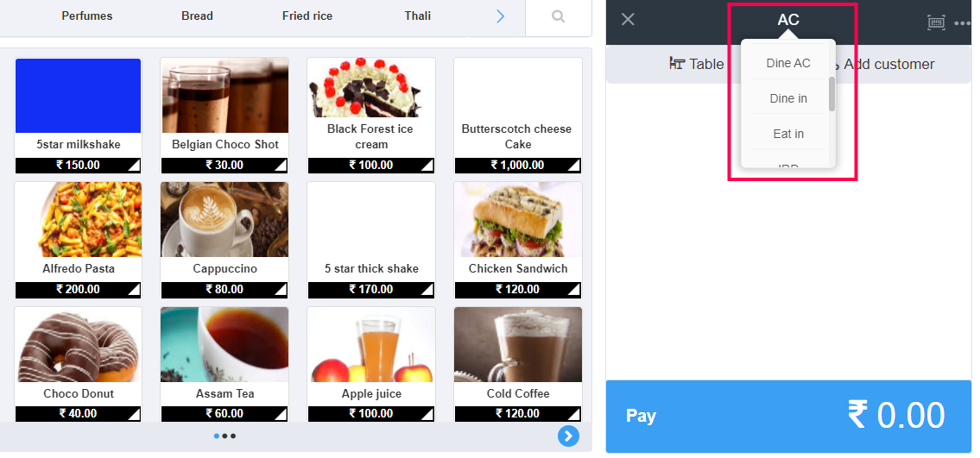This screenshot has width=980, height=458.
Task: Open Cold Coffee price corner triangle
Action: pos(573,415)
